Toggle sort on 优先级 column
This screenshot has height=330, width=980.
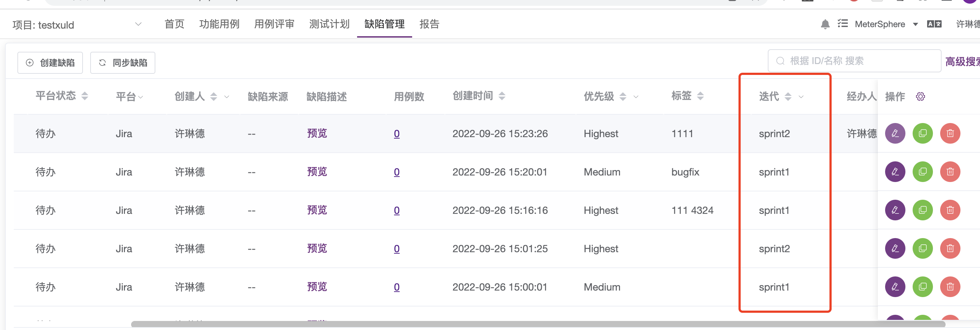(623, 96)
